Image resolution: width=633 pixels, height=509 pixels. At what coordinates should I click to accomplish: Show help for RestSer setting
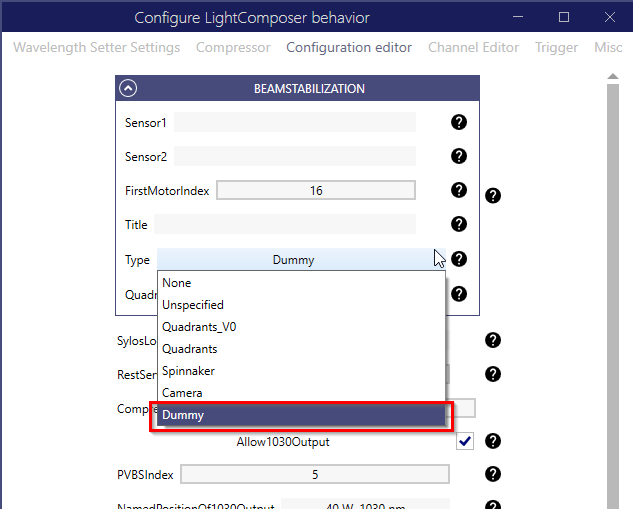tap(493, 374)
